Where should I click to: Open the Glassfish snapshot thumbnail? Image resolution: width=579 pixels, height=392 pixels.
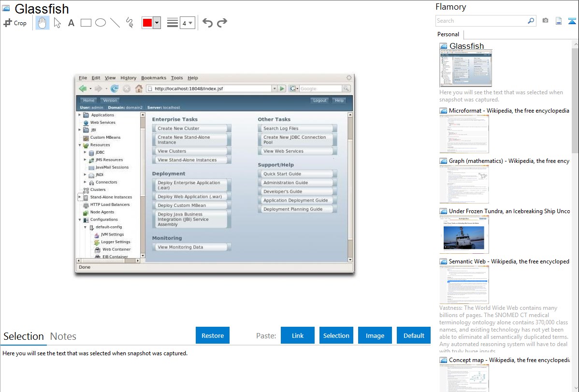point(465,68)
